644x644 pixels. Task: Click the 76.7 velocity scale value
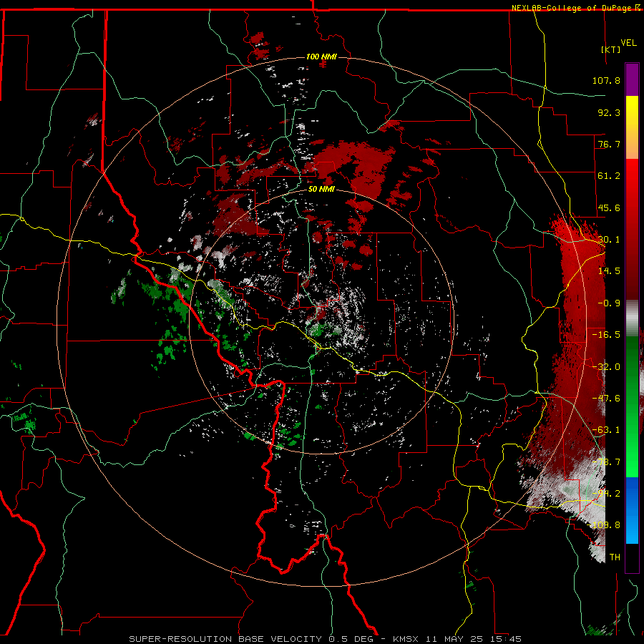coord(609,144)
